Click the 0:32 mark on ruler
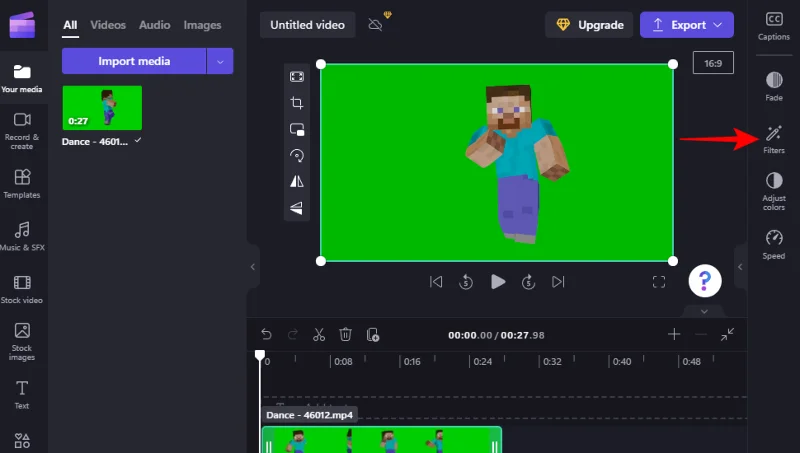800x453 pixels. [552, 362]
